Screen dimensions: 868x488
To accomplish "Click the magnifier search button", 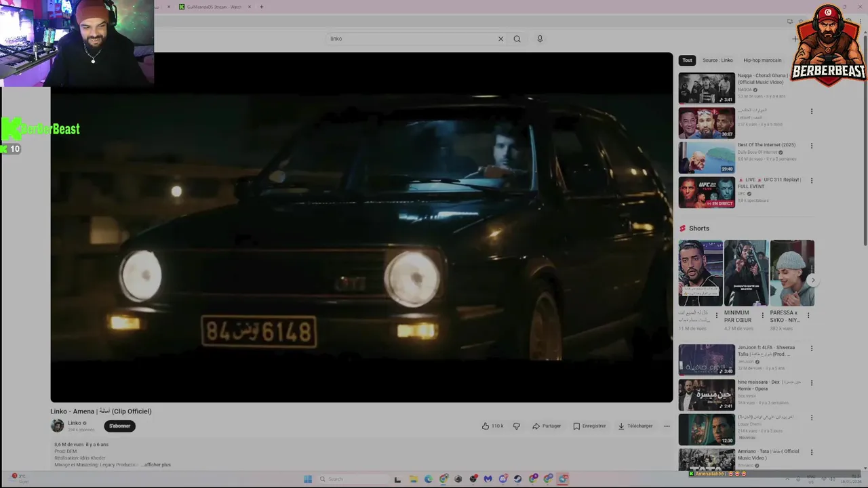I will point(517,39).
